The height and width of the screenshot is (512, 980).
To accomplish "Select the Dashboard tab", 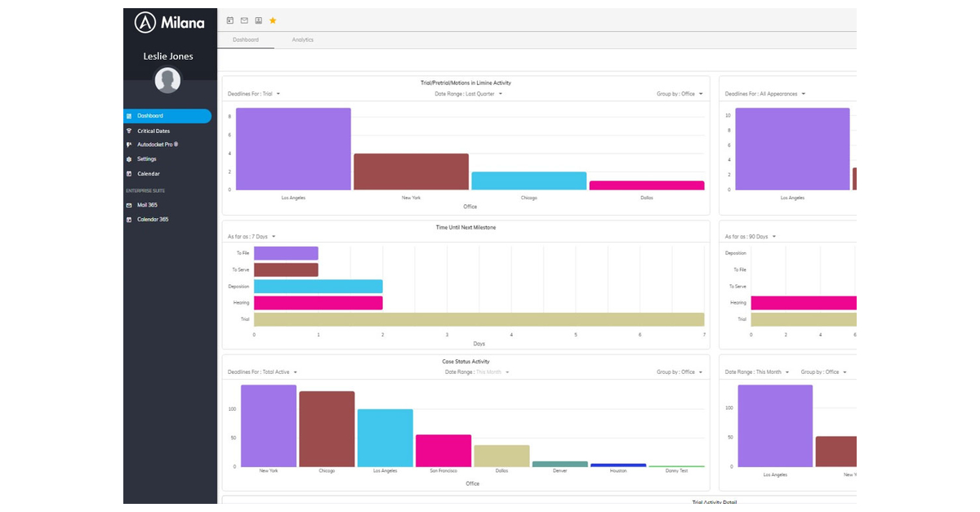I will (x=246, y=39).
